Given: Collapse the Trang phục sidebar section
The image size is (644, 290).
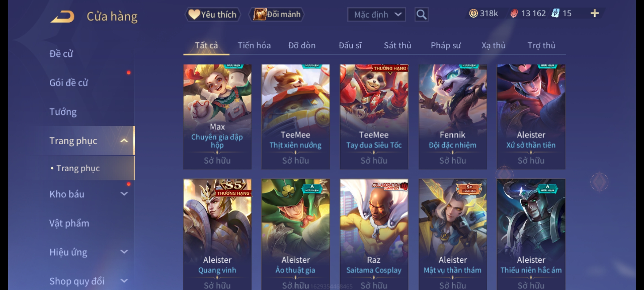Looking at the screenshot, I should pos(124,141).
